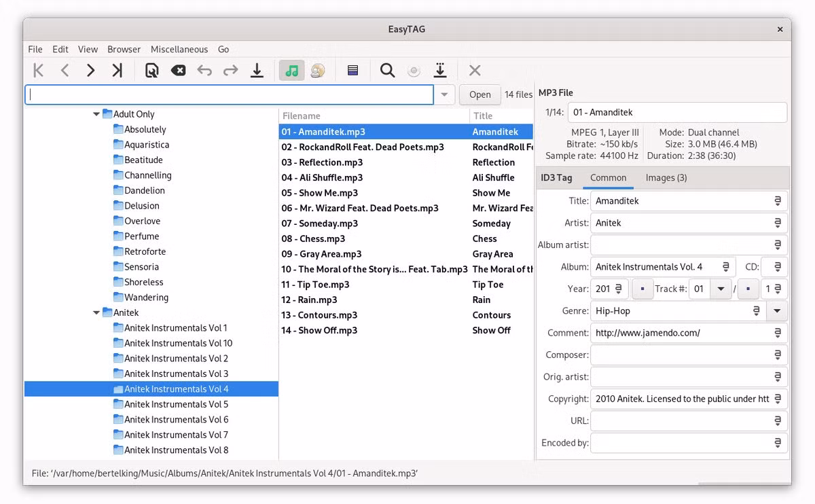
Task: Open the path history dropdown arrow
Action: 445,94
